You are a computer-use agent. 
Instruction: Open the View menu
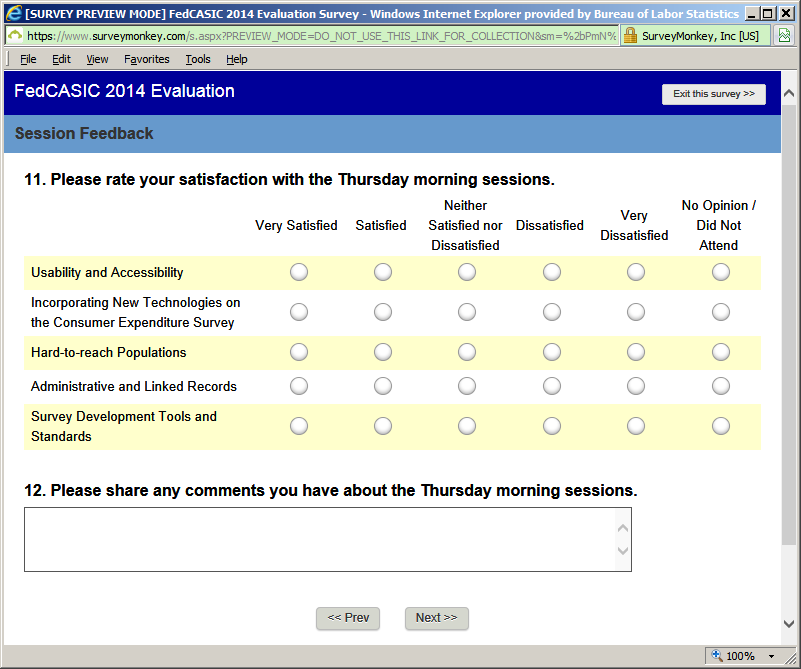pyautogui.click(x=97, y=59)
